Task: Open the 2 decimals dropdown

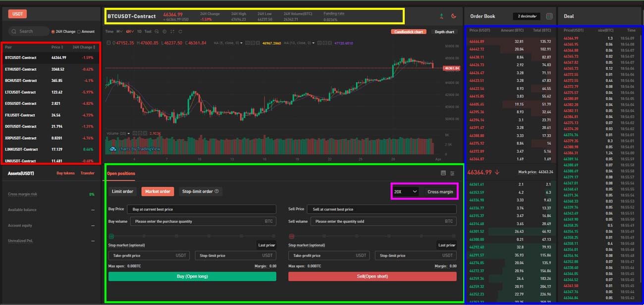Action: (527, 16)
